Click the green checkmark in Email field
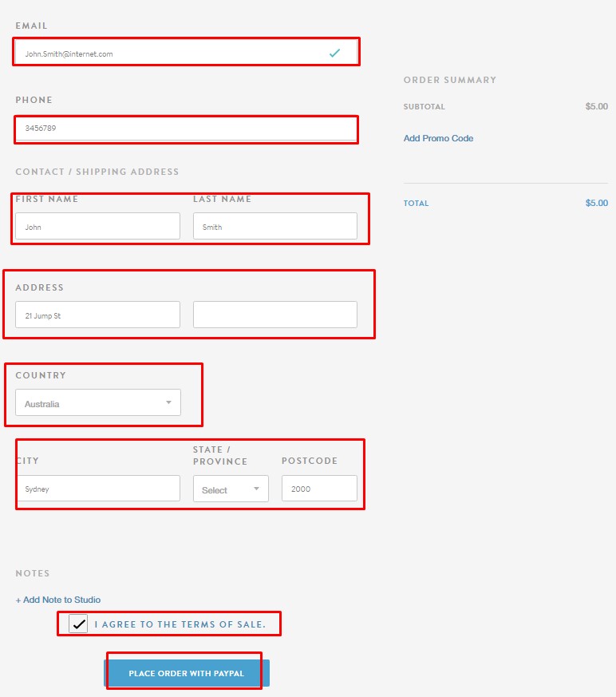 pos(334,53)
